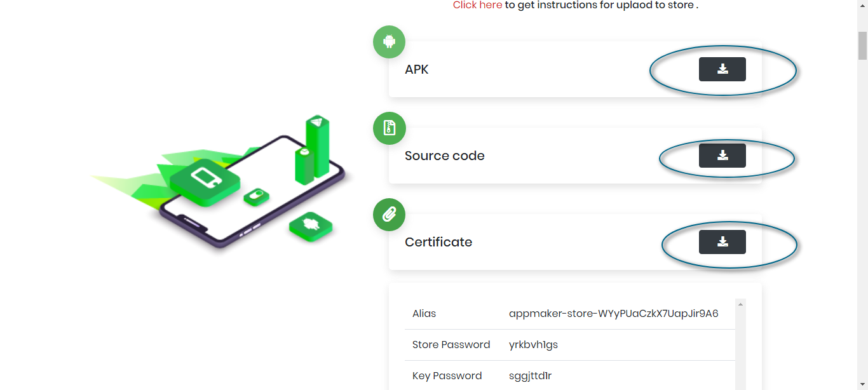
Task: Select the Source code label text
Action: (x=445, y=156)
